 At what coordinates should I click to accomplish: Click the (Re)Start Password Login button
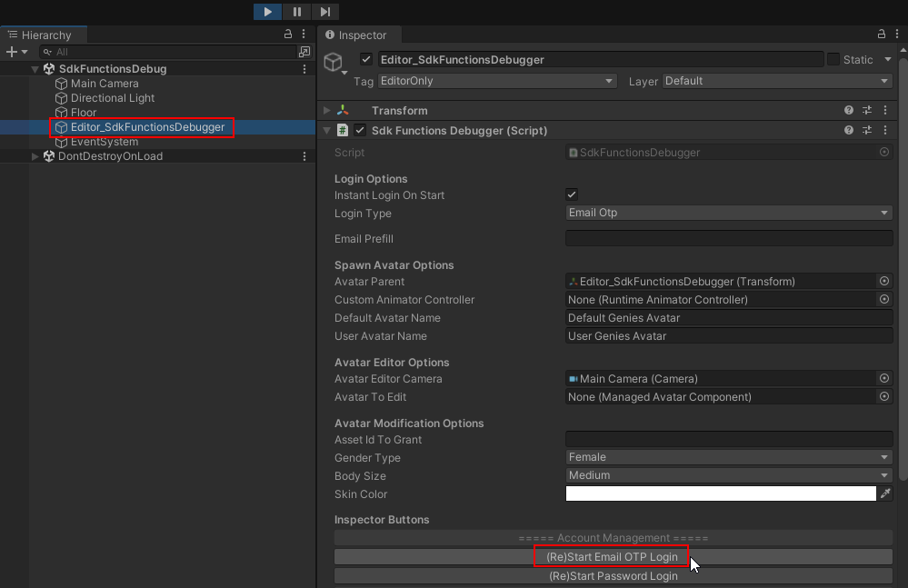pyautogui.click(x=613, y=575)
